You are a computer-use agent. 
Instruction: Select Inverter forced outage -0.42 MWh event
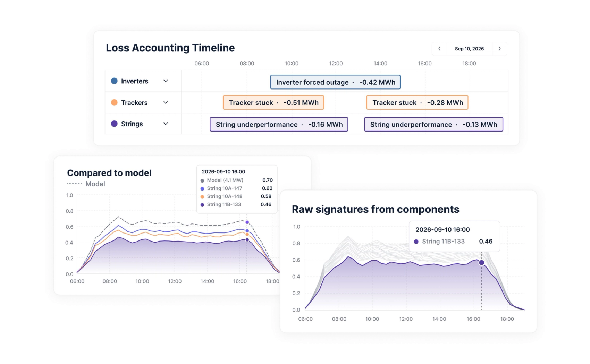(x=335, y=82)
